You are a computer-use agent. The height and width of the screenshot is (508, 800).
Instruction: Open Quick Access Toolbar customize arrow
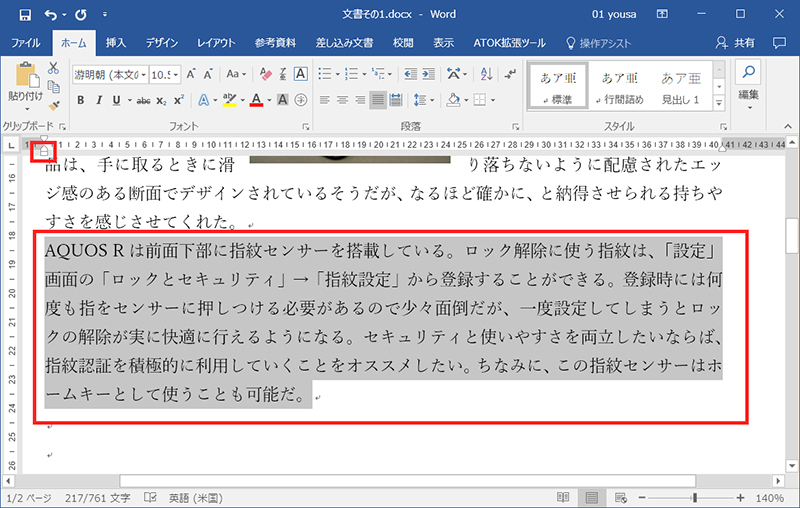pyautogui.click(x=105, y=15)
